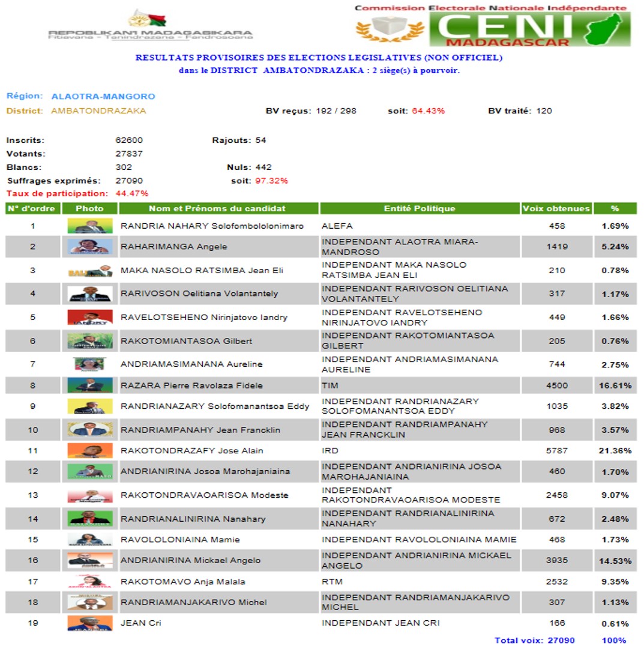Open photo of RANDRIANAZARY Solofomanantsoa Eddy
This screenshot has height=649, width=644.
click(90, 406)
